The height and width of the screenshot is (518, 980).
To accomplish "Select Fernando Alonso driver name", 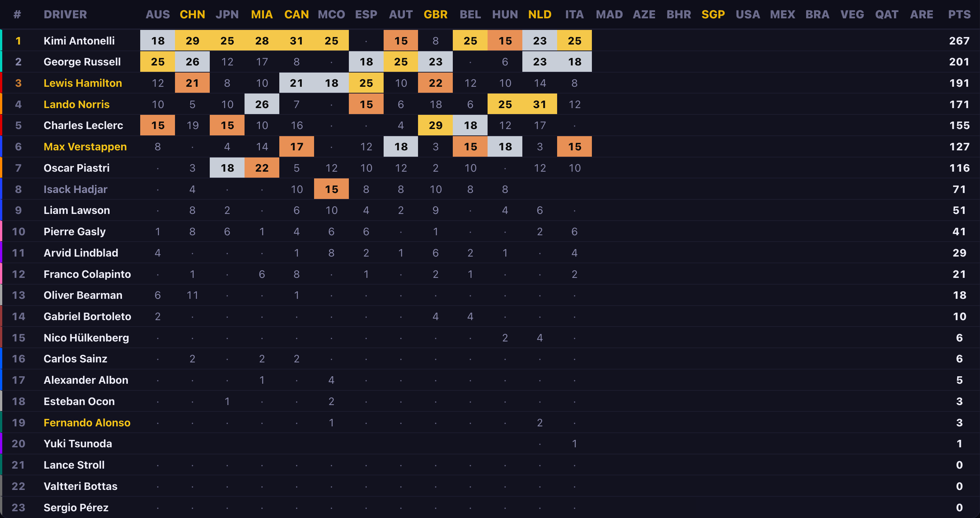I will (x=87, y=423).
